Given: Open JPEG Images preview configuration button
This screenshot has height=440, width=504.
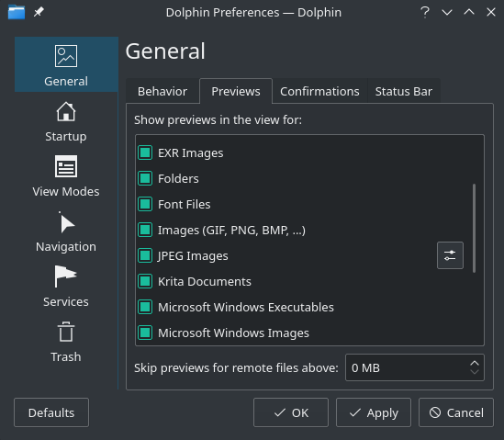Looking at the screenshot, I should (450, 255).
